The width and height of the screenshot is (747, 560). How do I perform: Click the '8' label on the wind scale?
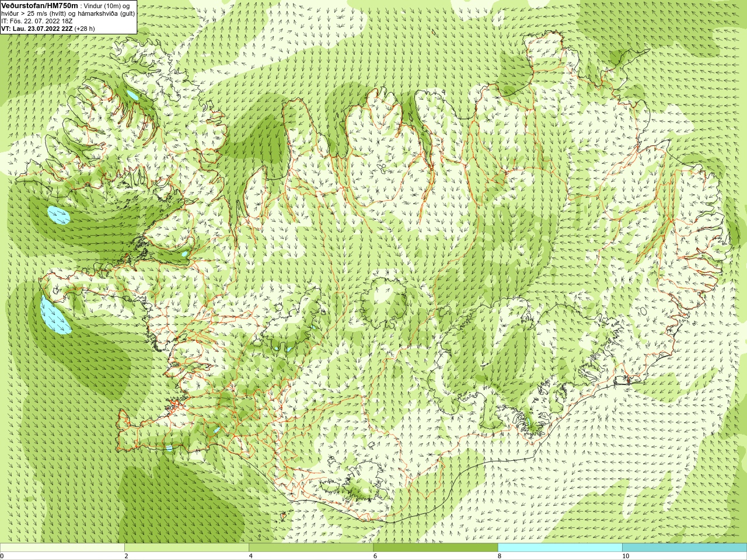click(500, 556)
